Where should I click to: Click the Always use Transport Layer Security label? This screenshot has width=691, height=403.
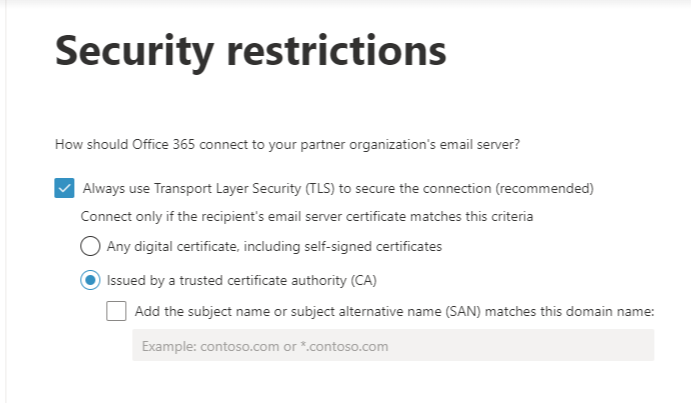coord(338,188)
